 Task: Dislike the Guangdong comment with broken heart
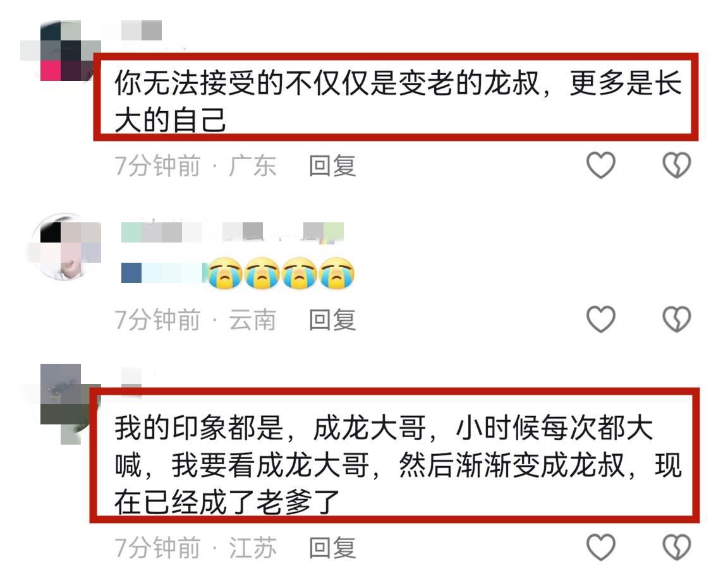tap(676, 165)
